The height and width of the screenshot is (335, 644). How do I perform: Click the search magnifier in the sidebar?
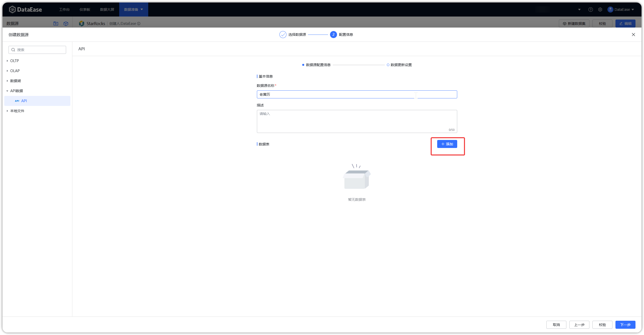[x=13, y=50]
